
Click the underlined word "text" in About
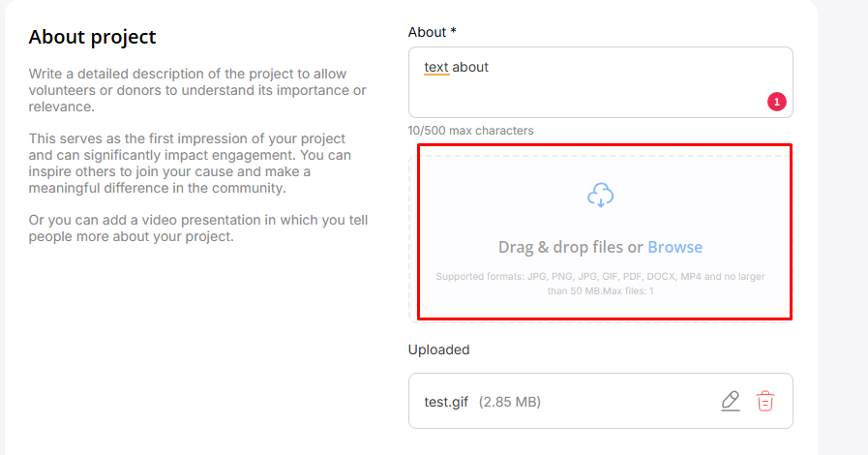pyautogui.click(x=436, y=67)
